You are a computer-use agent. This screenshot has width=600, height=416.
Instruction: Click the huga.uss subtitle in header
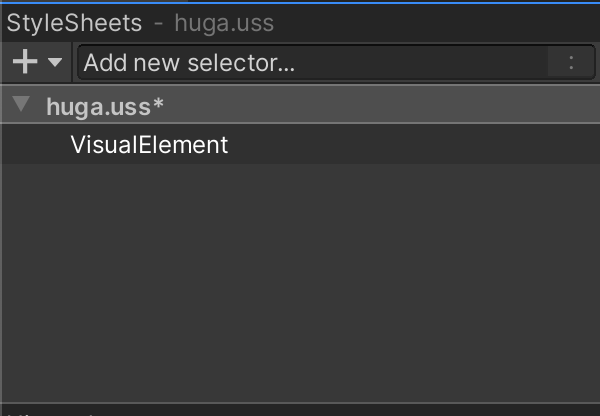224,22
